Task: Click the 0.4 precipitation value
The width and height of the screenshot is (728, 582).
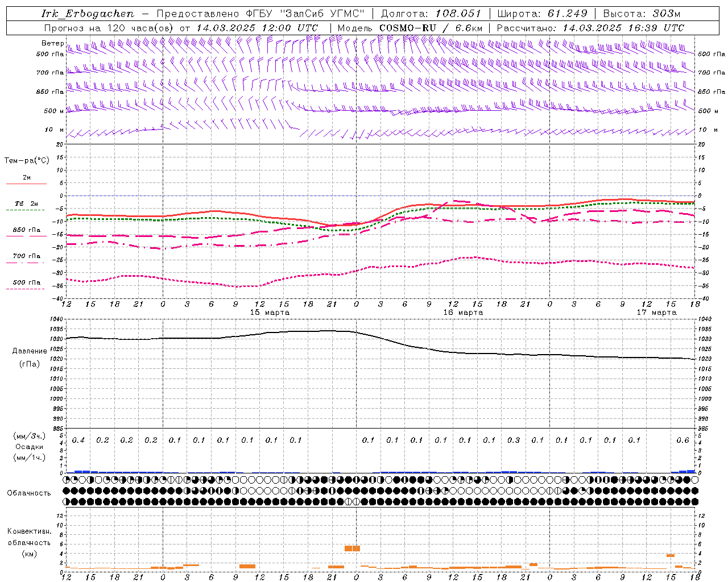Action: (78, 440)
